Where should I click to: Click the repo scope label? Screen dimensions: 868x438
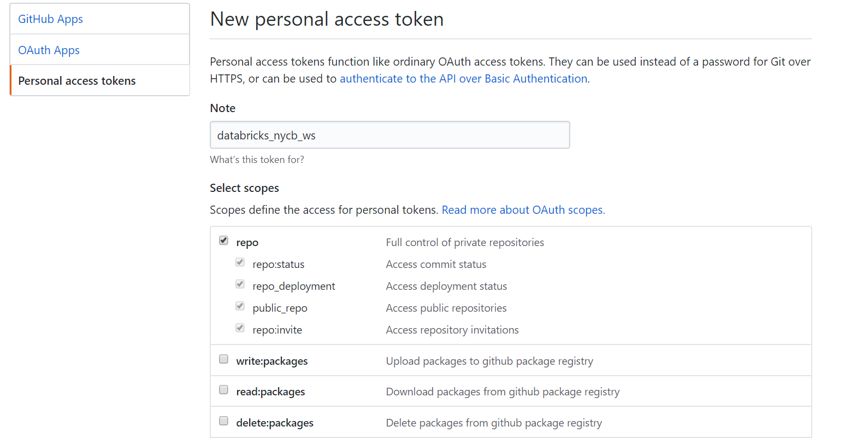(247, 242)
